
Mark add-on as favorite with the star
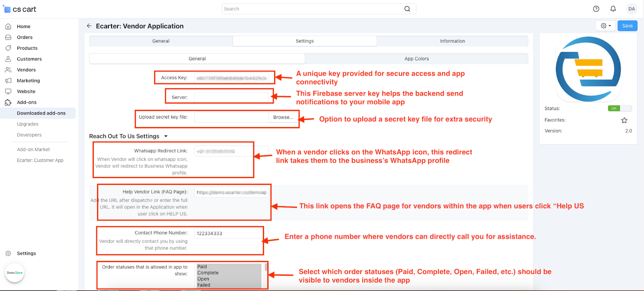point(624,120)
